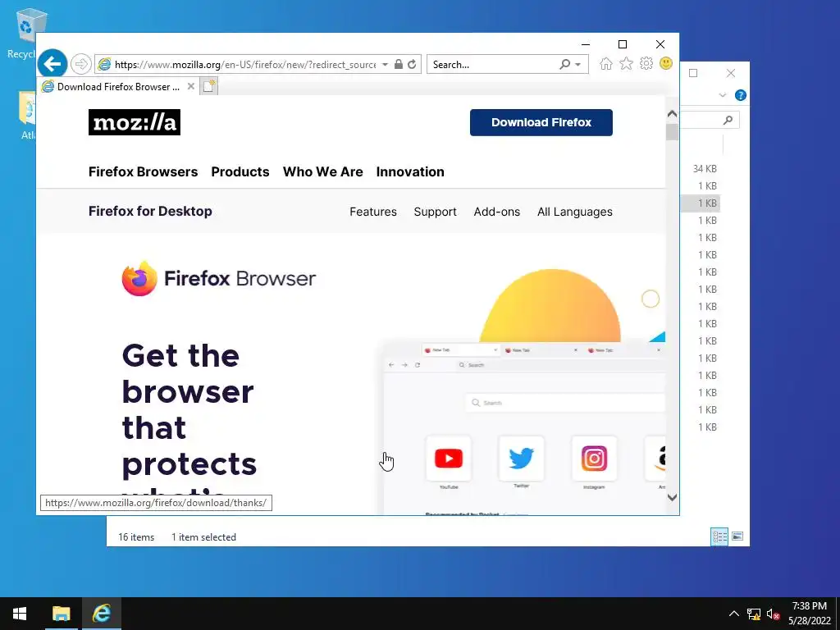The height and width of the screenshot is (630, 840).
Task: Open the Add-ons link
Action: click(496, 212)
